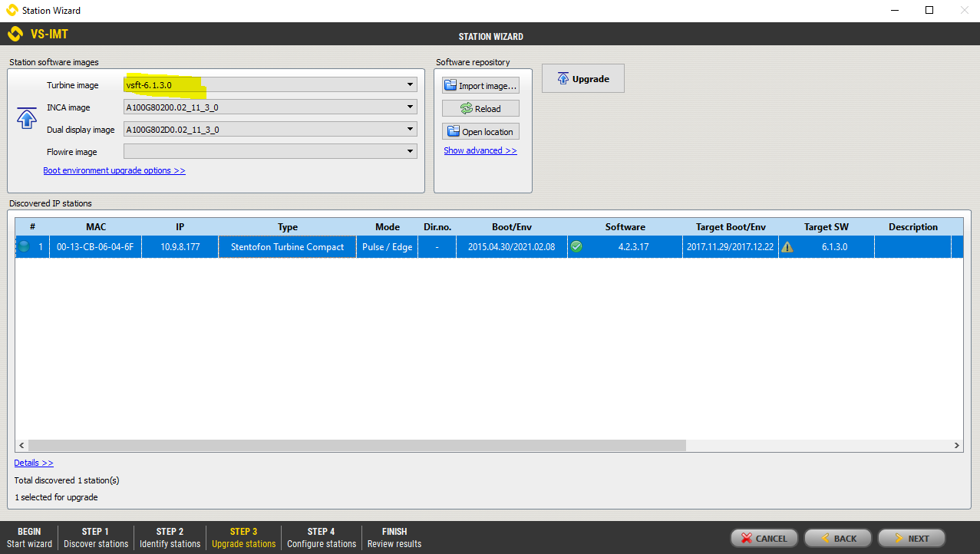Click Boot/Env cell 2015.04.30/2021.02.08
Image resolution: width=980 pixels, height=554 pixels.
tap(512, 247)
